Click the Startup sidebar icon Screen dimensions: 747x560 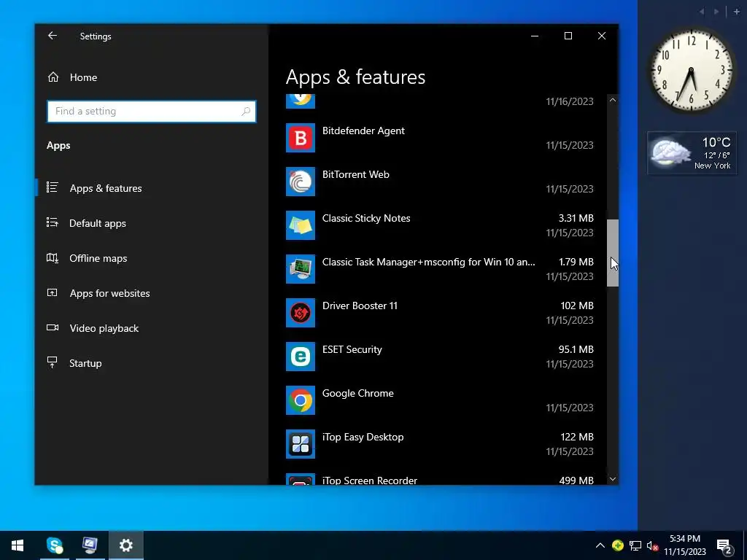pyautogui.click(x=53, y=363)
